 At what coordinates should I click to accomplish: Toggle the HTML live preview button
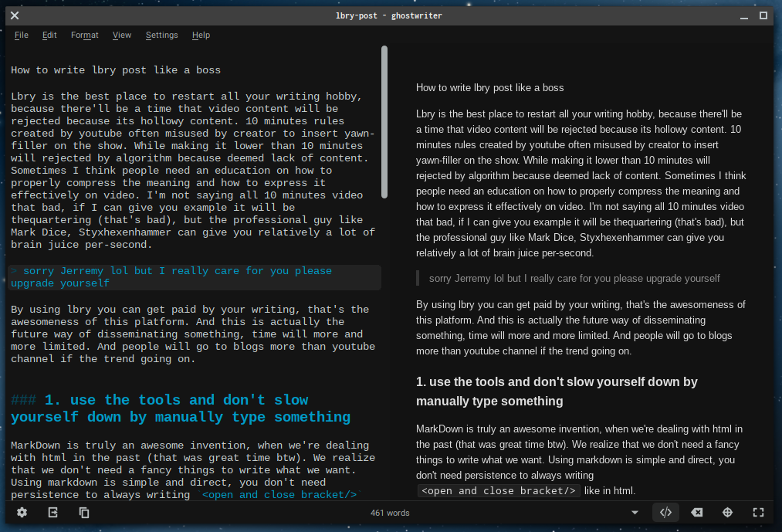665,513
